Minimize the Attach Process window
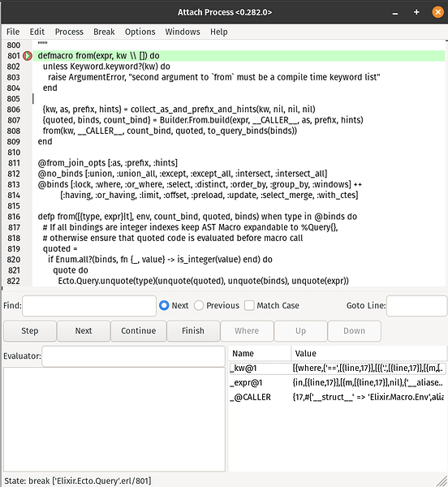Screen dimensions: 448x487 point(395,13)
